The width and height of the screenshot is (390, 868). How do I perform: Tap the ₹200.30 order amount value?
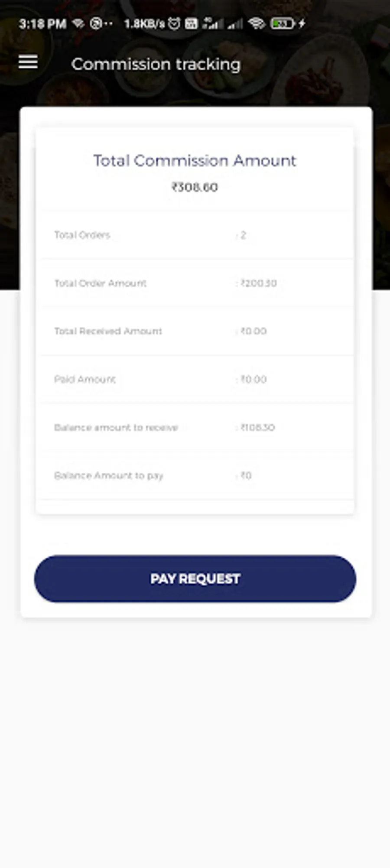[258, 283]
